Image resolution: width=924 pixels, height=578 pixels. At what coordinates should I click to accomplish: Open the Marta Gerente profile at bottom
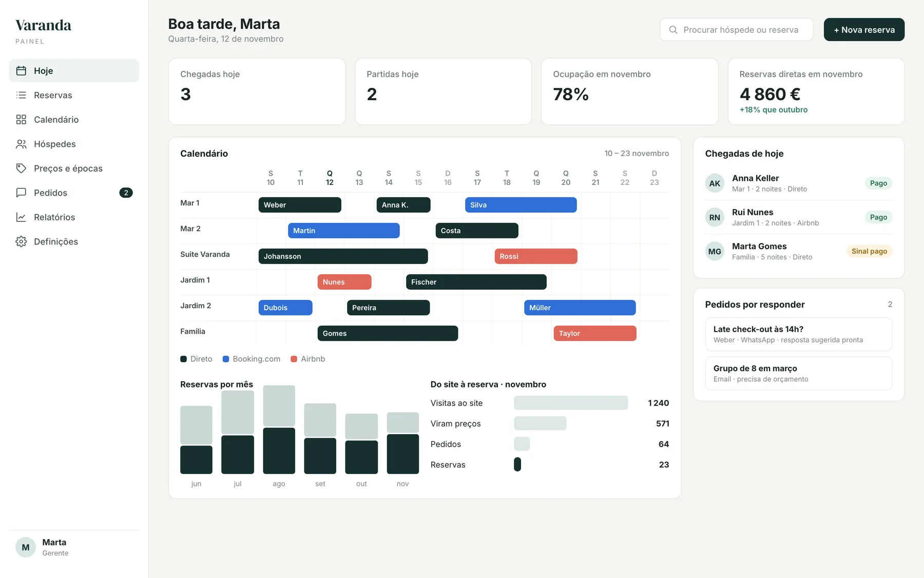point(74,547)
